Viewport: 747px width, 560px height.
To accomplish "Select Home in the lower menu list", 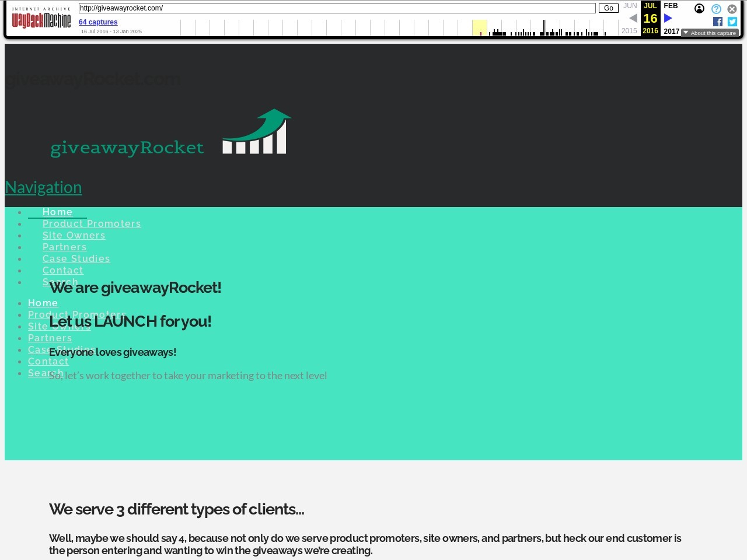I will coord(43,303).
